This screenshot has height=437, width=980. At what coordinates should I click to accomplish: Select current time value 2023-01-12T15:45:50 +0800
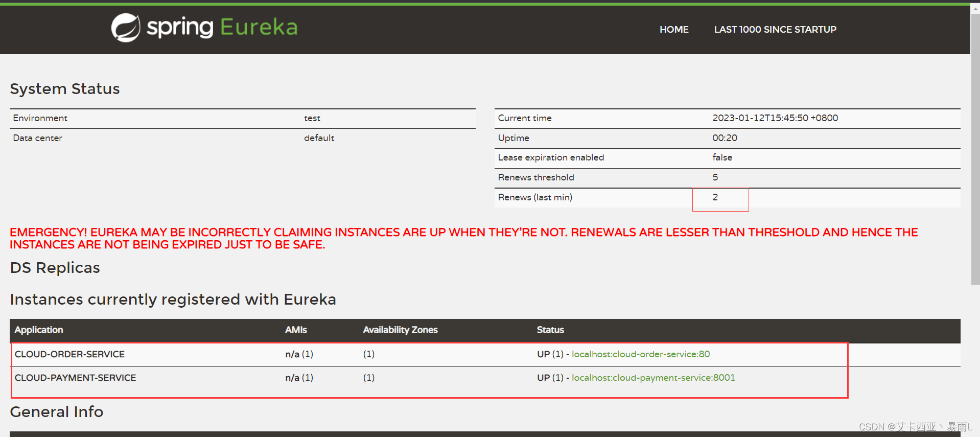pos(775,118)
